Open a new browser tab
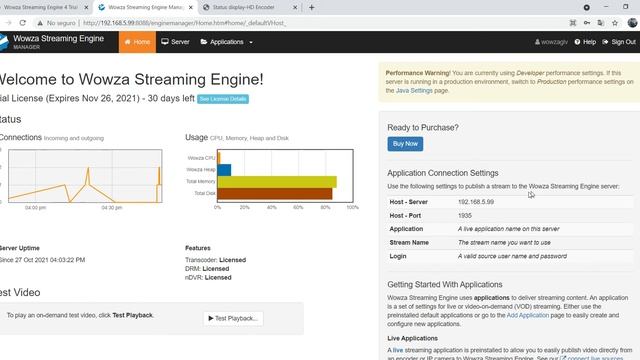The width and height of the screenshot is (640, 360). click(312, 7)
